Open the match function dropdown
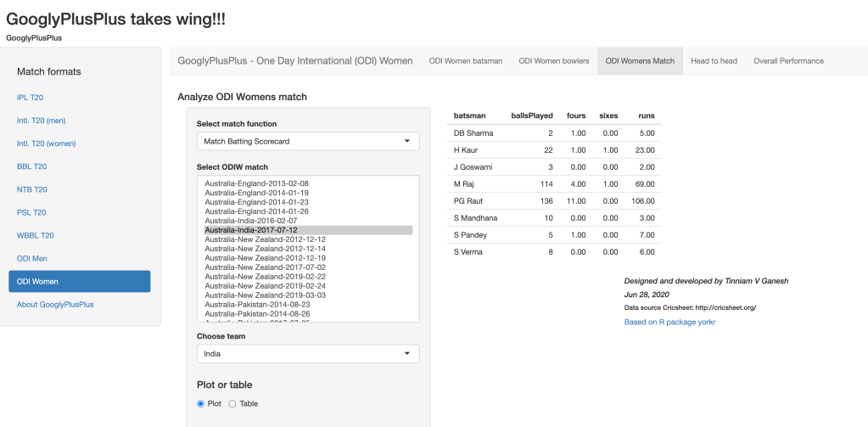The width and height of the screenshot is (868, 427). (308, 141)
